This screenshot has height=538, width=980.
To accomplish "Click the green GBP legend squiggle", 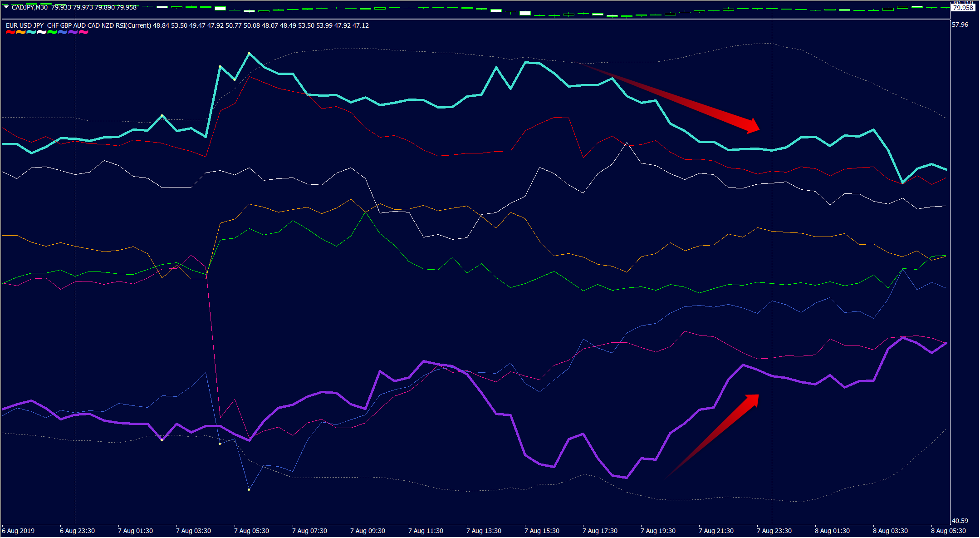I will (52, 32).
